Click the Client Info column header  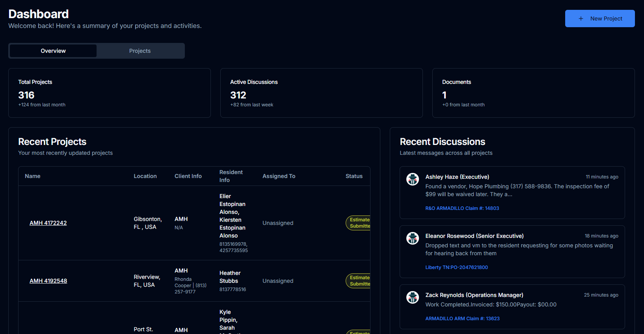pyautogui.click(x=188, y=176)
